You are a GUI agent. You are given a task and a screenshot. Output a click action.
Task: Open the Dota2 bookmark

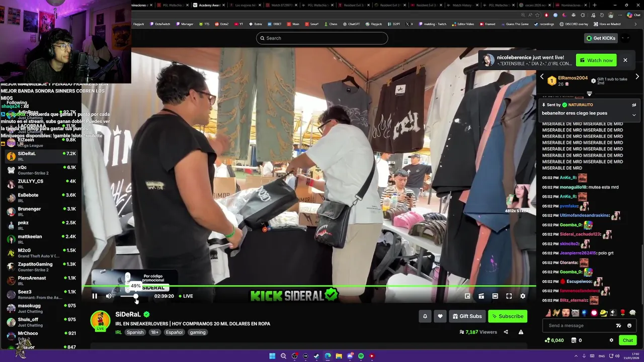coord(221,24)
